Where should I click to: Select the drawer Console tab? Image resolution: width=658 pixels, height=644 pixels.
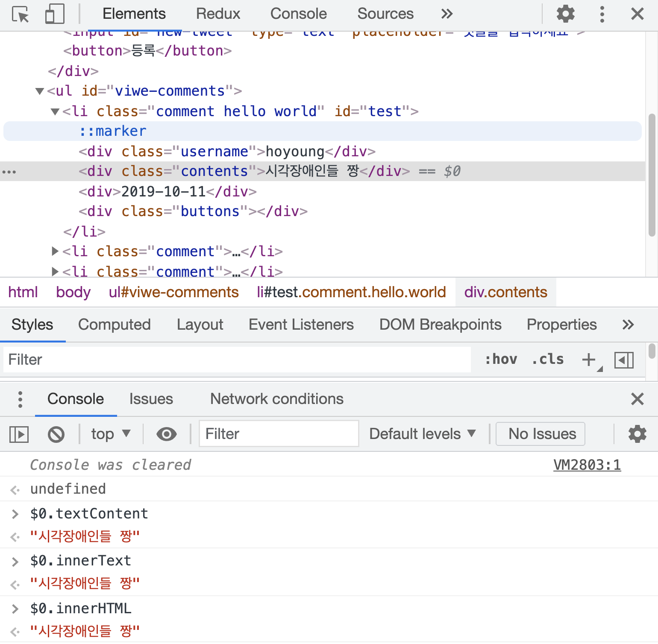click(76, 399)
